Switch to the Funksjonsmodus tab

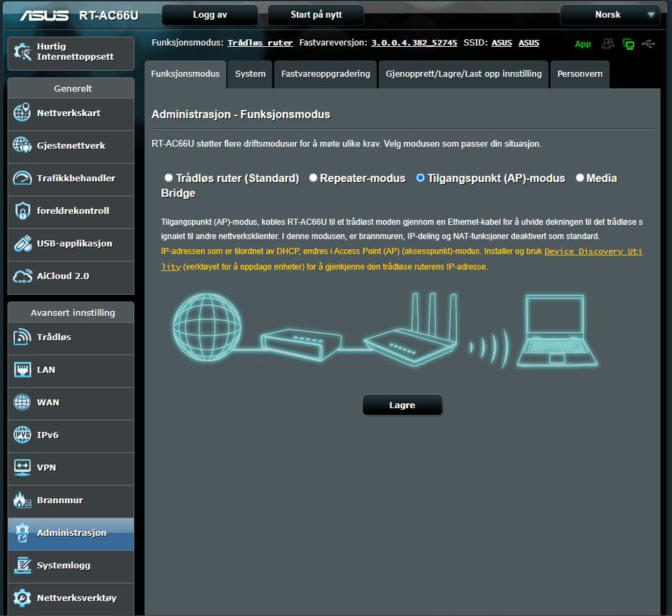click(185, 73)
